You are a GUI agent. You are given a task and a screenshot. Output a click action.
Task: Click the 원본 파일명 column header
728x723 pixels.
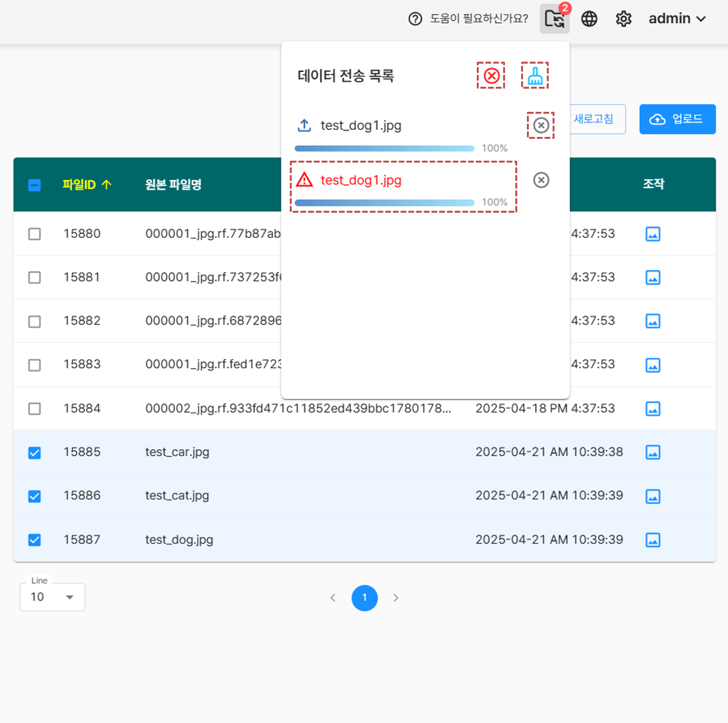point(173,185)
